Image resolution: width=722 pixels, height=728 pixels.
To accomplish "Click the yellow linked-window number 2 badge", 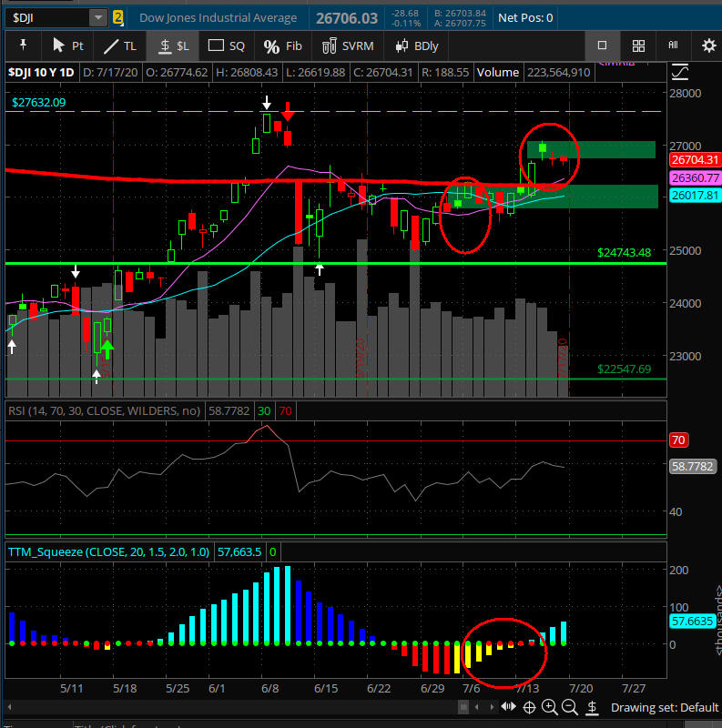I will click(118, 17).
